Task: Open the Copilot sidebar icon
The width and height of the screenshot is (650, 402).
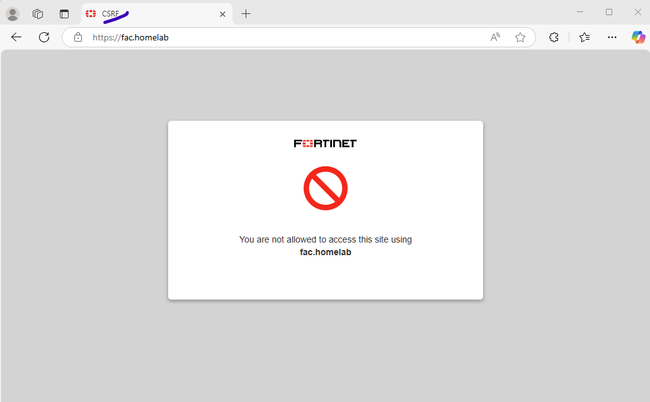Action: pyautogui.click(x=638, y=37)
